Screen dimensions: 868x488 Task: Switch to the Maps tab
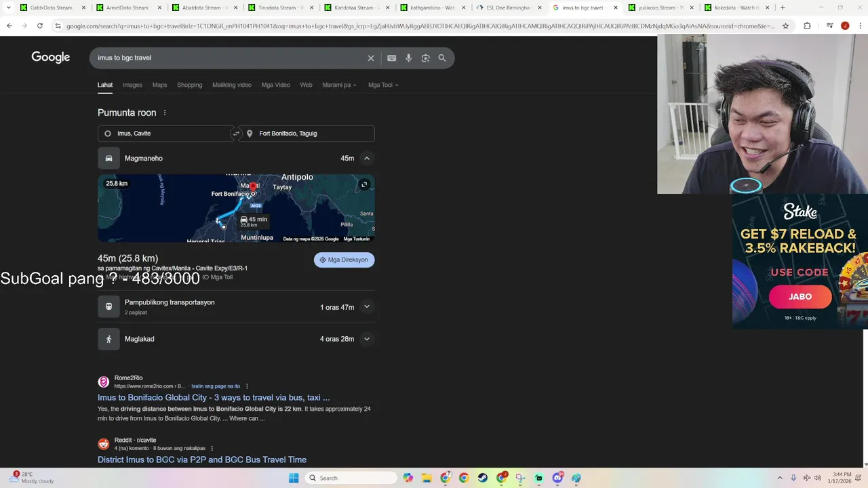(159, 85)
